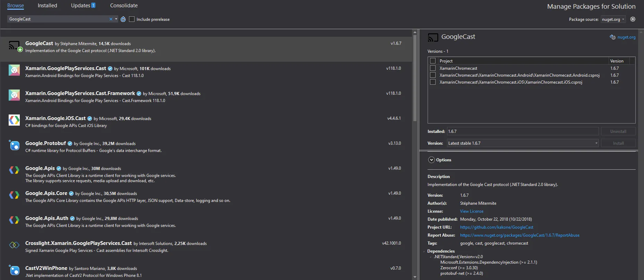Select the Xamarin.GooglePlayServices.Cast.Framework package title
Viewport: 644px width, 280px height.
pos(80,93)
